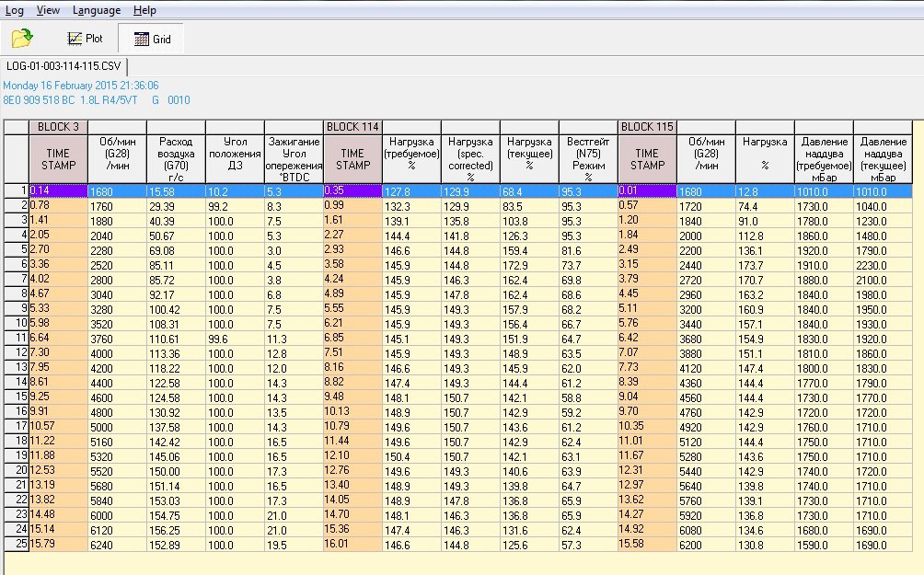Click timestamp cell 2.05 in row 4
Image resolution: width=924 pixels, height=575 pixels.
point(58,236)
